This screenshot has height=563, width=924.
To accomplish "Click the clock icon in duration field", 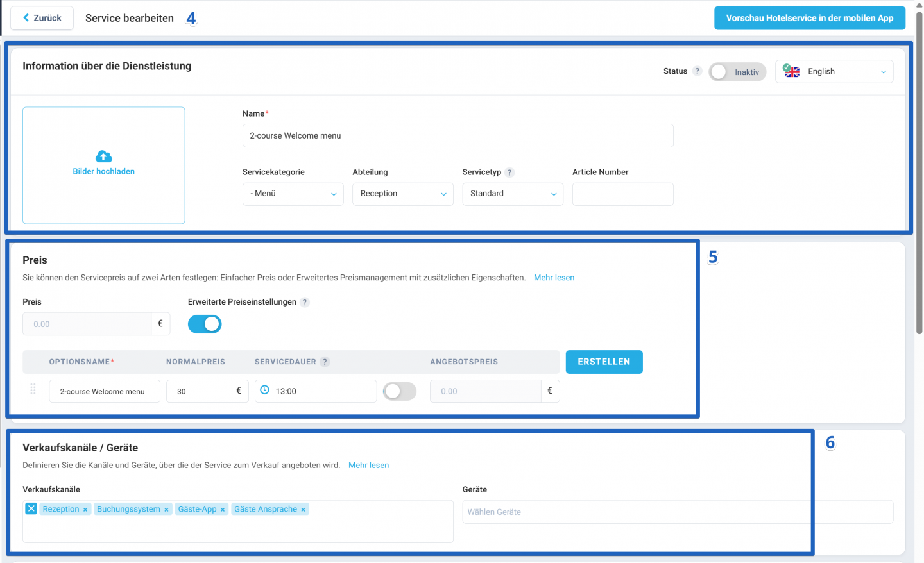I will 264,390.
